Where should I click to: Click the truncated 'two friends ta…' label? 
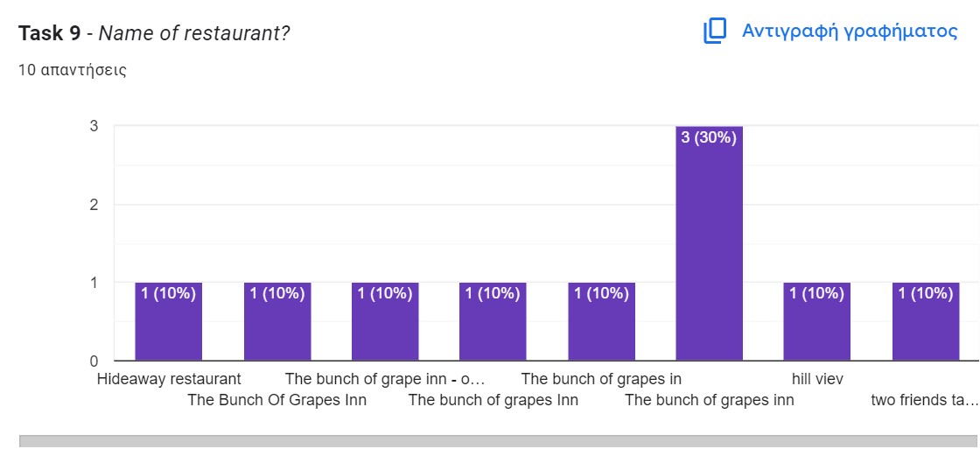(924, 401)
